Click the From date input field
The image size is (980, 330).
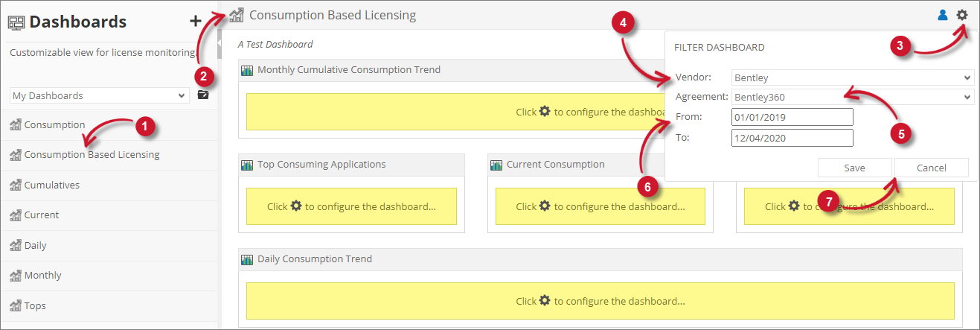tap(792, 117)
